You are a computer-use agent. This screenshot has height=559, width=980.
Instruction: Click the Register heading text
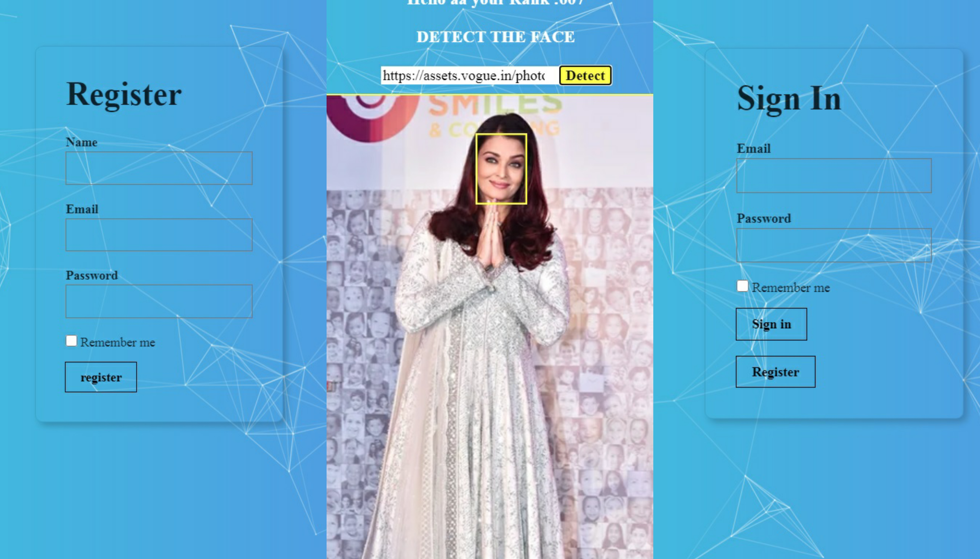click(124, 94)
